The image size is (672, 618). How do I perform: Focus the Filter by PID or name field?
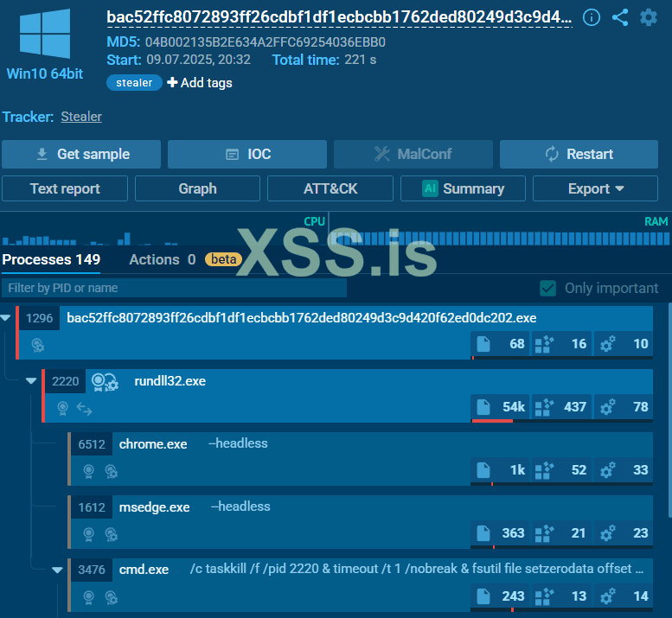[174, 288]
